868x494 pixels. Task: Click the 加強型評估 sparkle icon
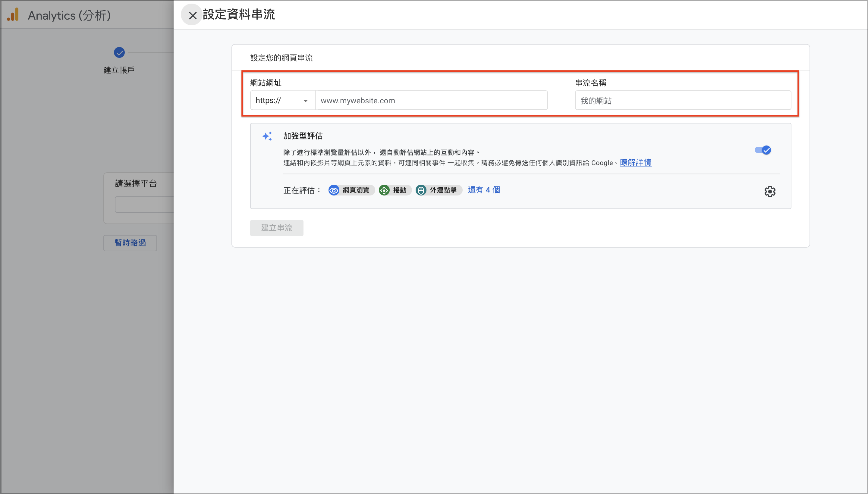pyautogui.click(x=268, y=136)
